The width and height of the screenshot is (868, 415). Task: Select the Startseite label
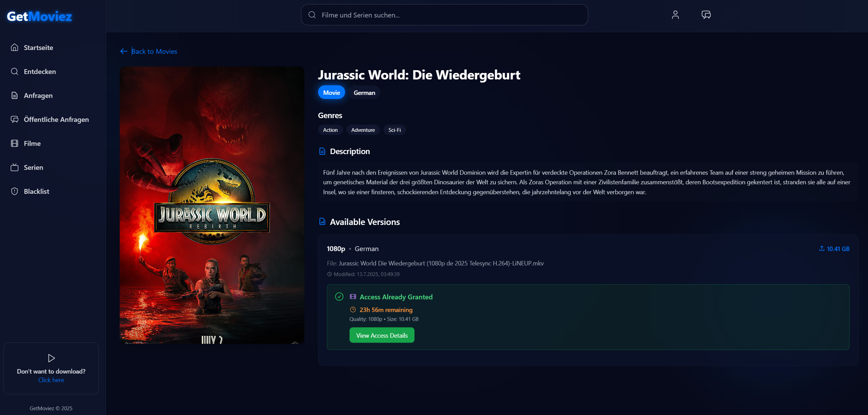38,48
